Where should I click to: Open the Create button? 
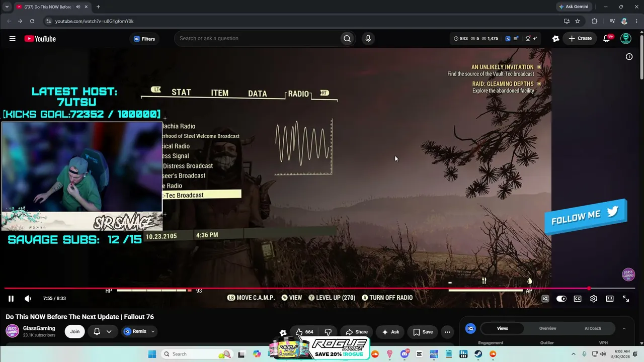[x=580, y=38]
